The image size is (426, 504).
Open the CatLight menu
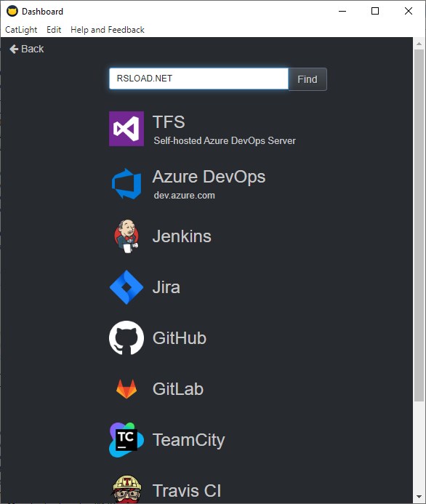pyautogui.click(x=21, y=30)
